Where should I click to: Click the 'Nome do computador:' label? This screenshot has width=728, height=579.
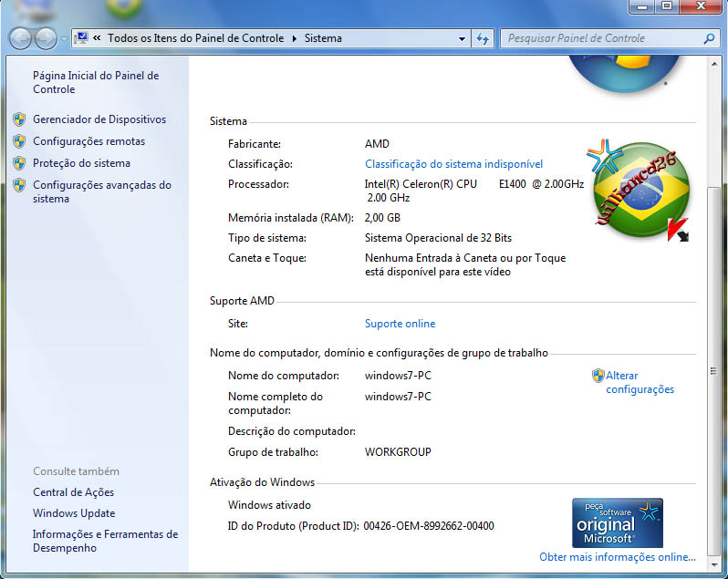[283, 376]
